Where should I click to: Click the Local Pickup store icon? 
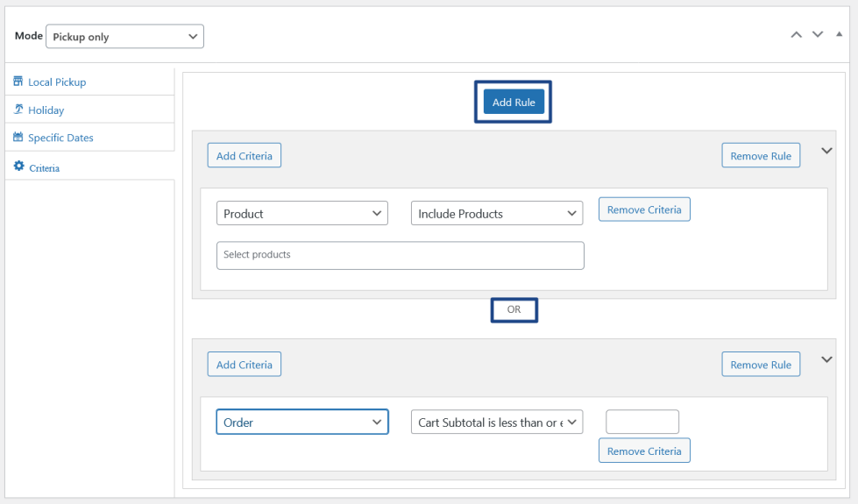[x=18, y=82]
